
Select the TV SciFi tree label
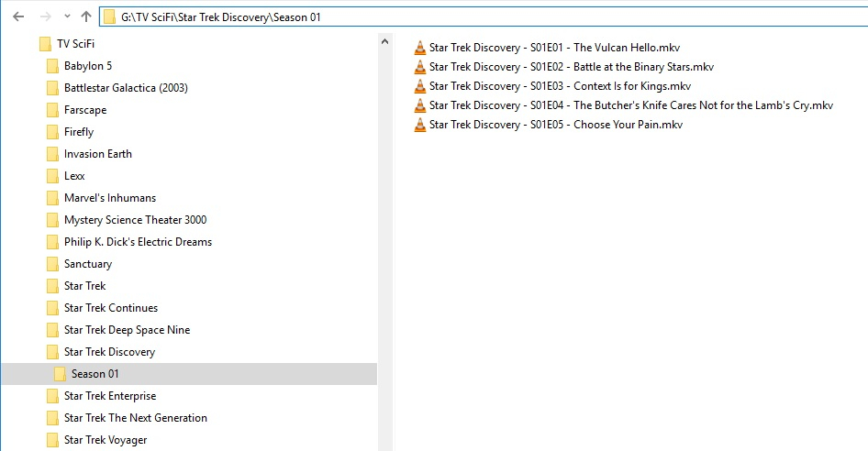pos(76,44)
